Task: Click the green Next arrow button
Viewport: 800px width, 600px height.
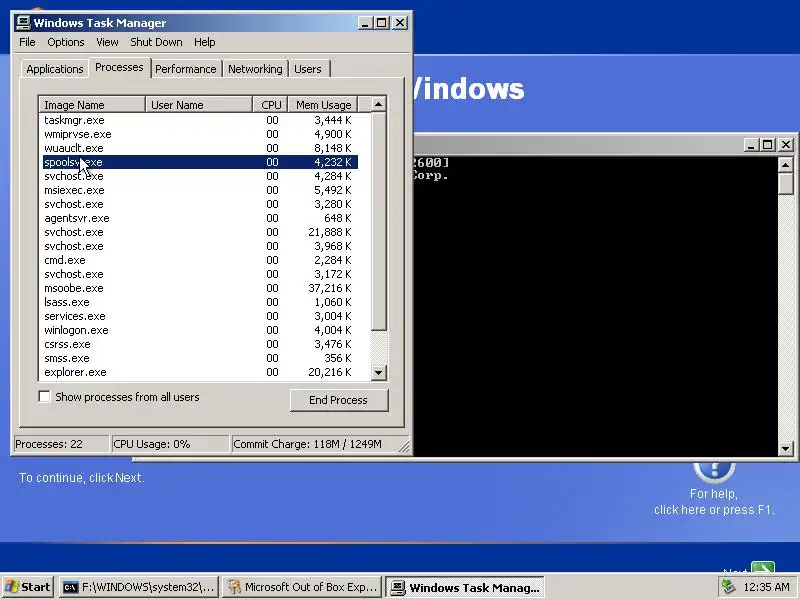Action: pos(763,567)
